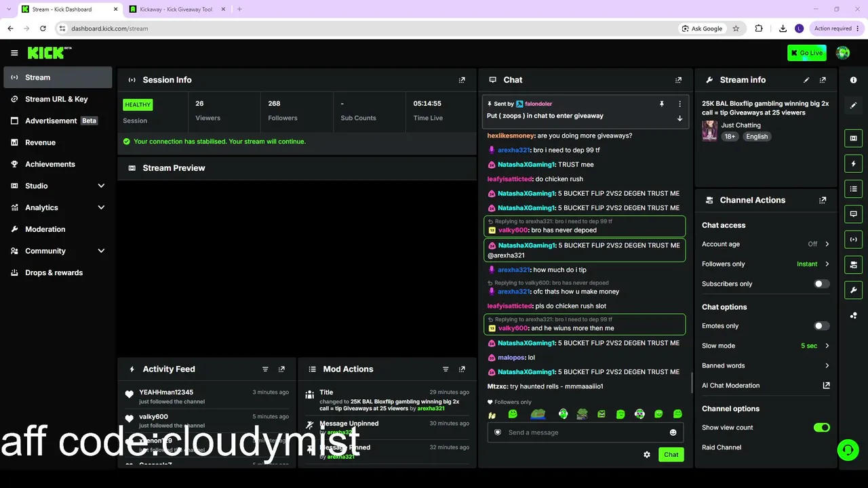
Task: Enable Subscribers only chat
Action: (x=821, y=284)
